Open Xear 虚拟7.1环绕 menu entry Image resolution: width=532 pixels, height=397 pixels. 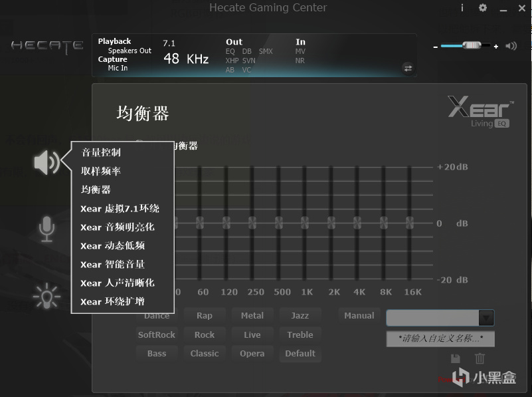pyautogui.click(x=120, y=209)
